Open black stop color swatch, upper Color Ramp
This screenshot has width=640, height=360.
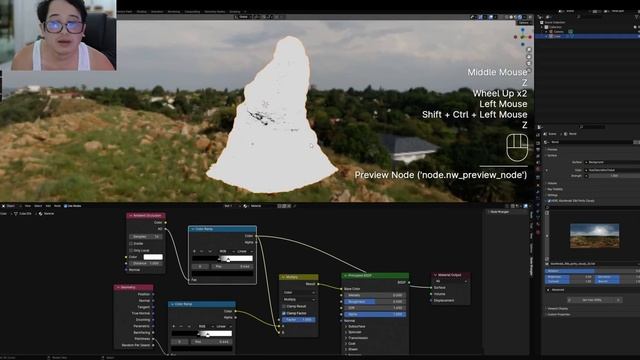tap(222, 273)
